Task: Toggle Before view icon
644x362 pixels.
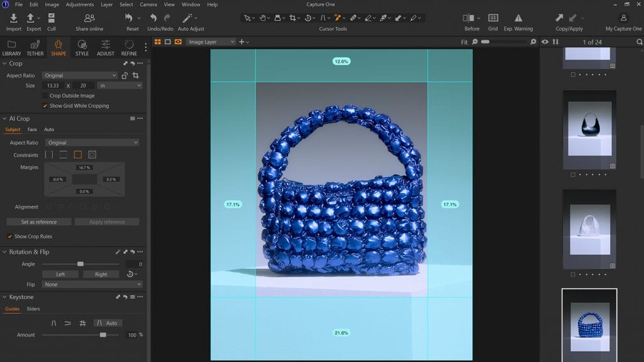Action: coord(468,18)
